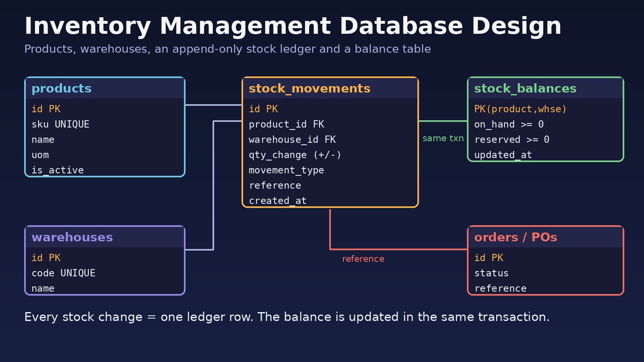
Task: Click the stock_movements table header
Action: (330, 88)
